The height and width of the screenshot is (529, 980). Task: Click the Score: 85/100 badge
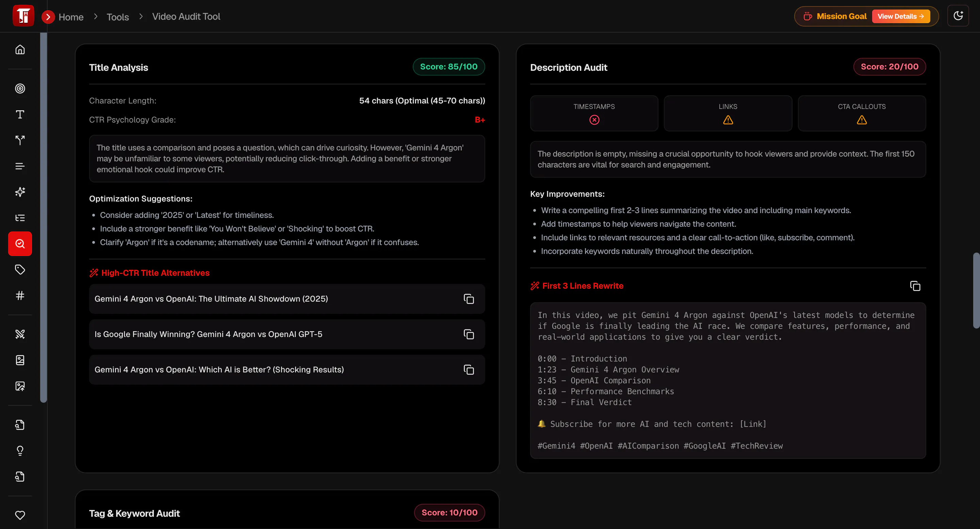click(448, 67)
